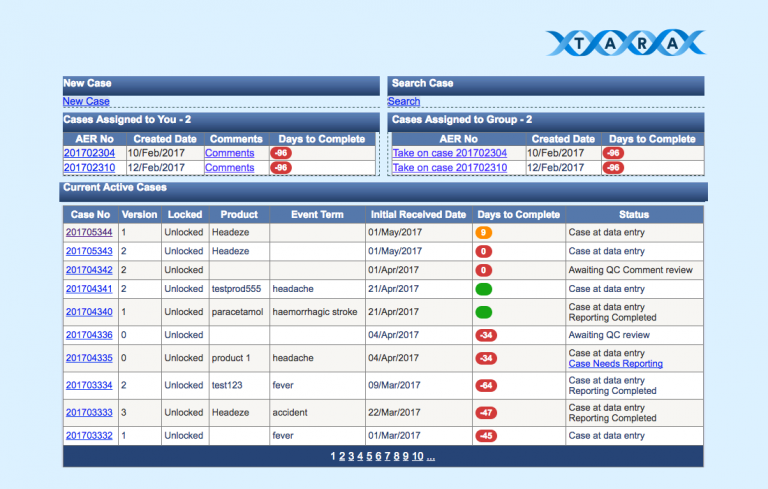Click green status badge for case 201704341

[x=484, y=289]
